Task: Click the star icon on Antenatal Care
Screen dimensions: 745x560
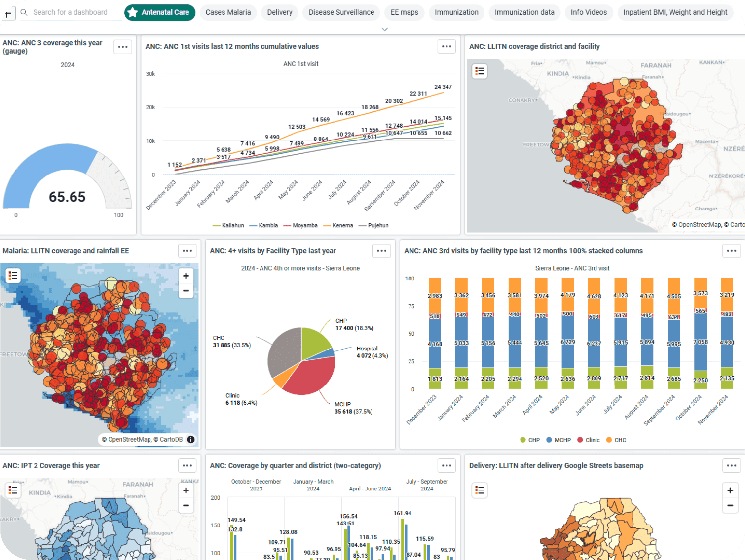Action: tap(132, 12)
